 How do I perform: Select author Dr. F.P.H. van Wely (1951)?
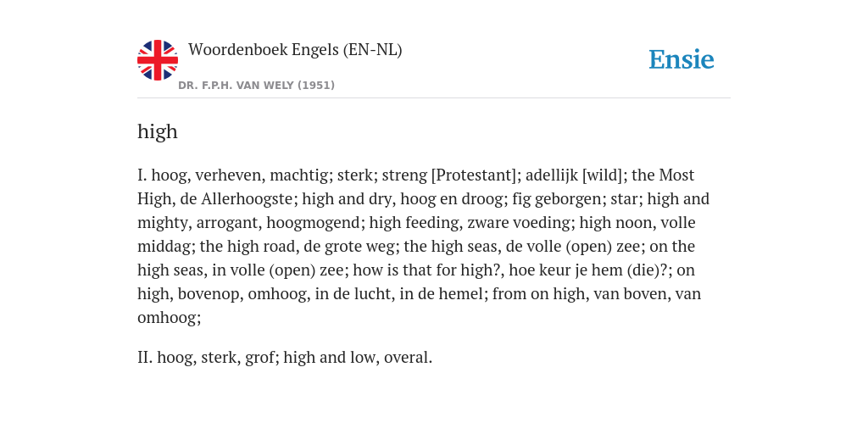coord(256,86)
